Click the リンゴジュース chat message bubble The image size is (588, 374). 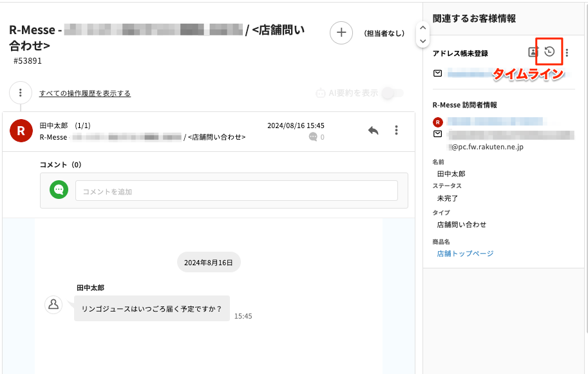[x=151, y=308]
